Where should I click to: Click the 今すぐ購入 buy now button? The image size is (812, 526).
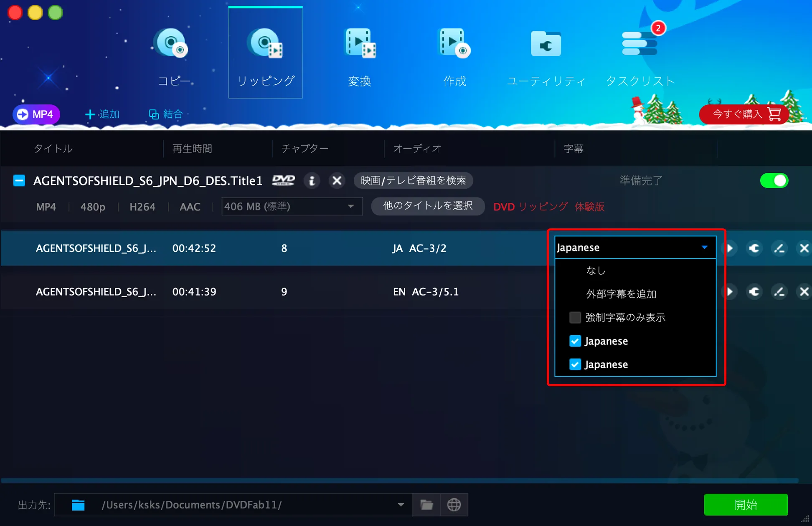[x=743, y=114]
